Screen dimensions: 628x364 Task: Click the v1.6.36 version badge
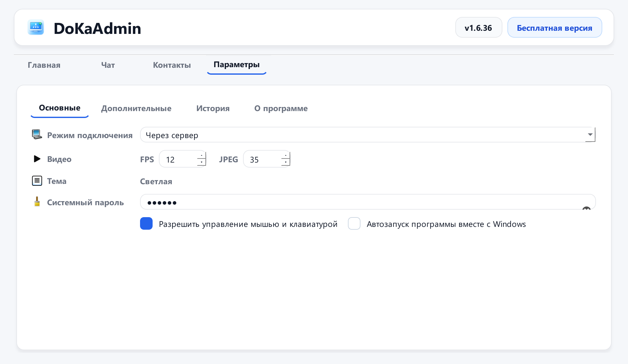[x=479, y=28]
